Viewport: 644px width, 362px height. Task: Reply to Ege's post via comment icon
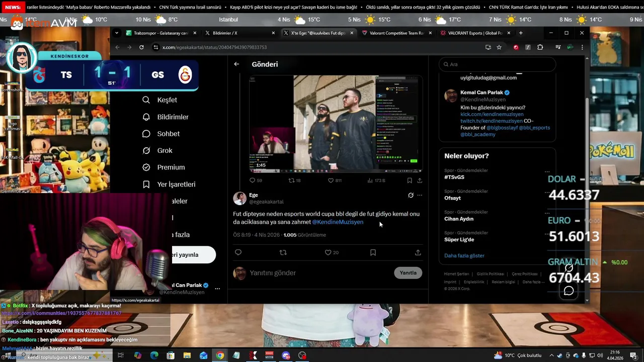238,252
